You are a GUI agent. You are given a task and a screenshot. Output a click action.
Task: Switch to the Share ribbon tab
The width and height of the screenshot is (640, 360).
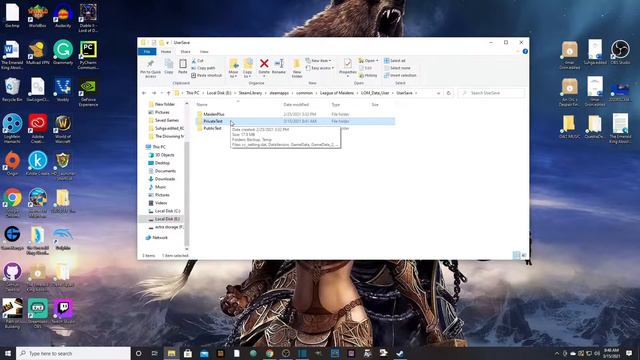click(x=185, y=51)
